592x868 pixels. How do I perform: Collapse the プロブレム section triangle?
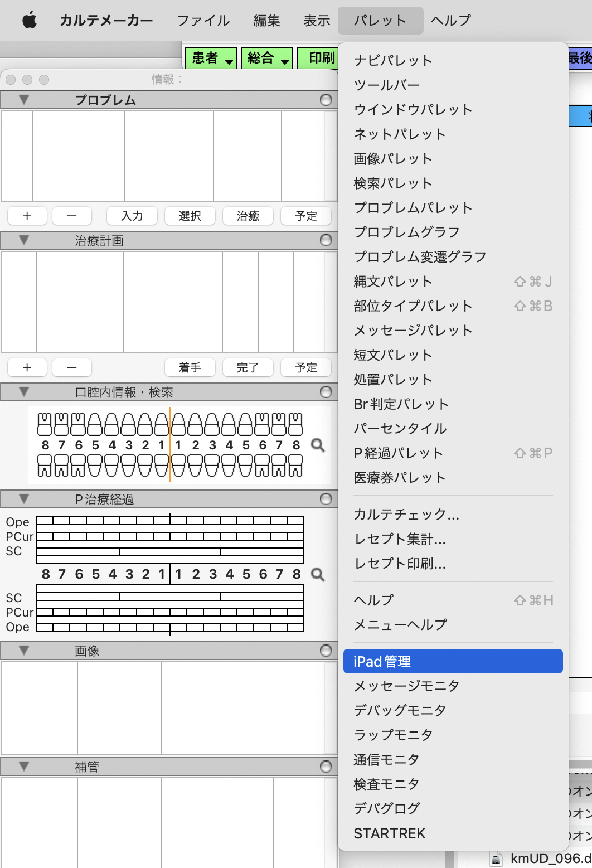23,100
